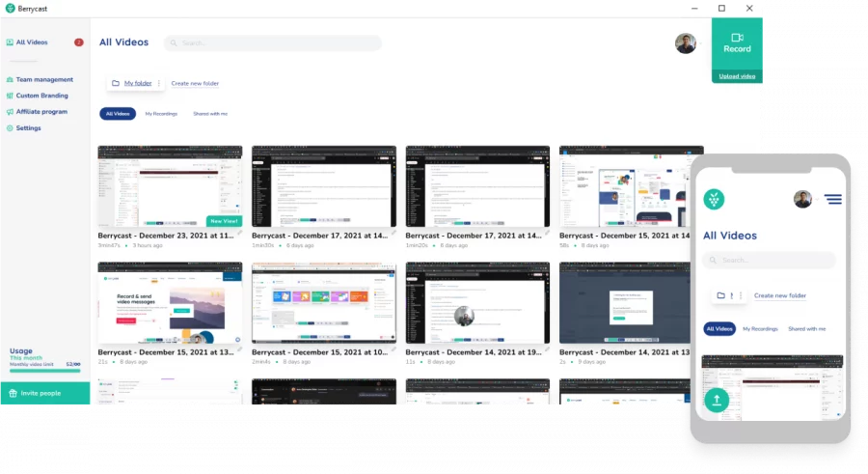Open Custom Branding sliders icon in sidebar
The image size is (868, 474).
10,96
